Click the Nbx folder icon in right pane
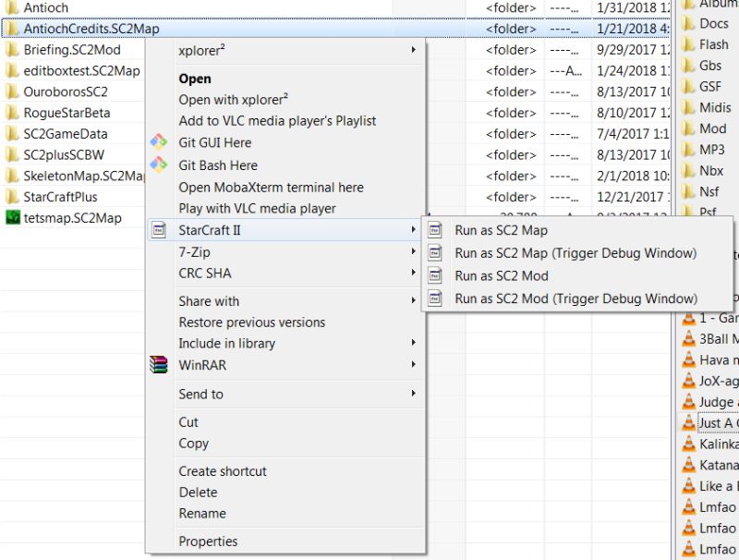The height and width of the screenshot is (560, 739). tap(689, 171)
